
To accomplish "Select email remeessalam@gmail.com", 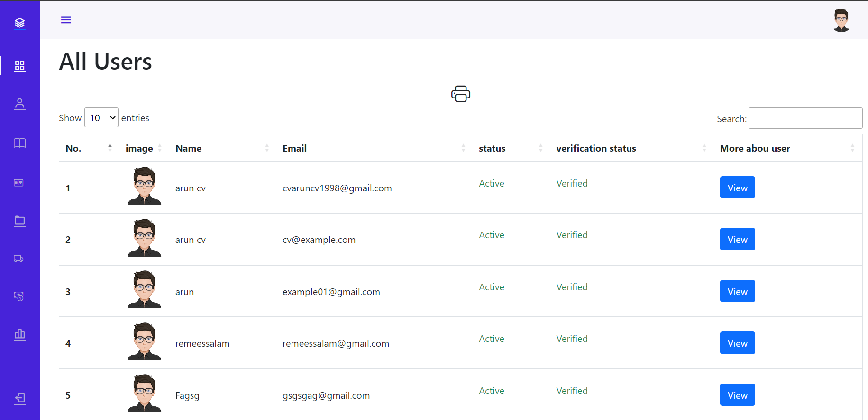I will [336, 344].
